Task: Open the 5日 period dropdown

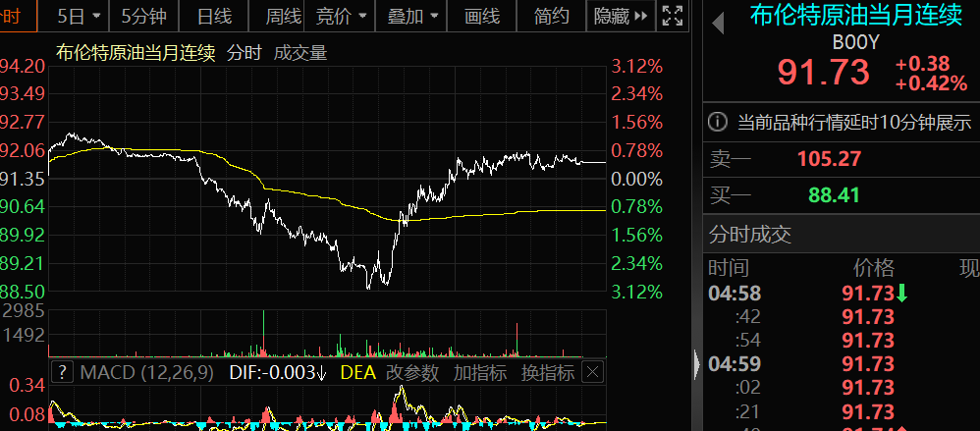Action: pyautogui.click(x=78, y=16)
